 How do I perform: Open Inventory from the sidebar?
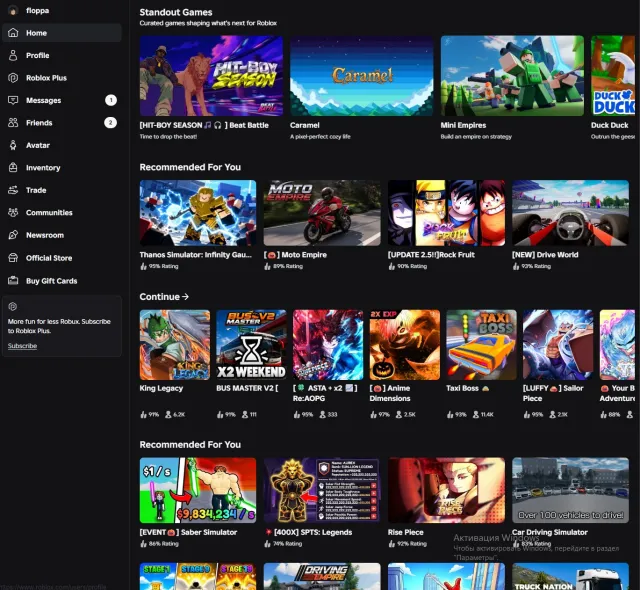[62, 167]
